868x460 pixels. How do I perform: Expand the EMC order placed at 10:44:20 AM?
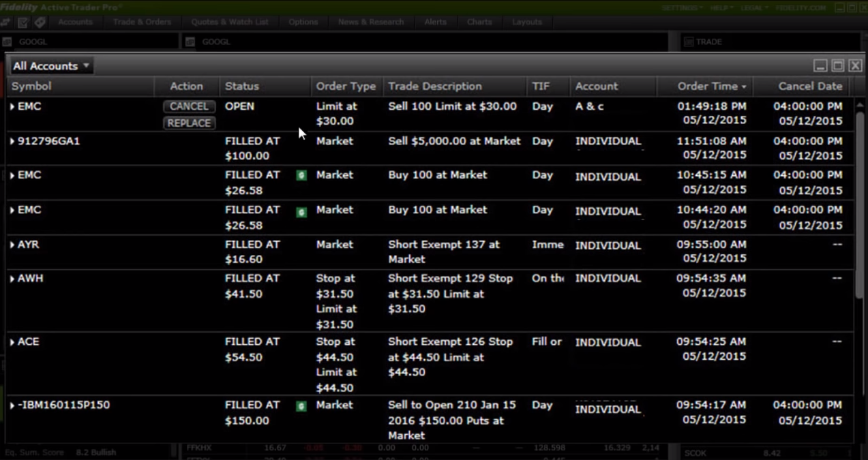12,210
